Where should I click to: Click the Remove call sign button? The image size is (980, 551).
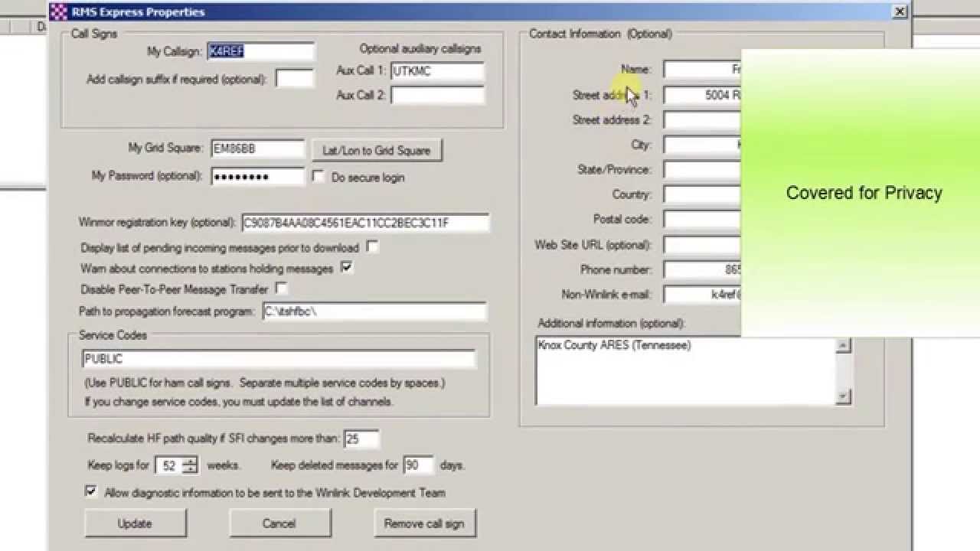point(424,523)
